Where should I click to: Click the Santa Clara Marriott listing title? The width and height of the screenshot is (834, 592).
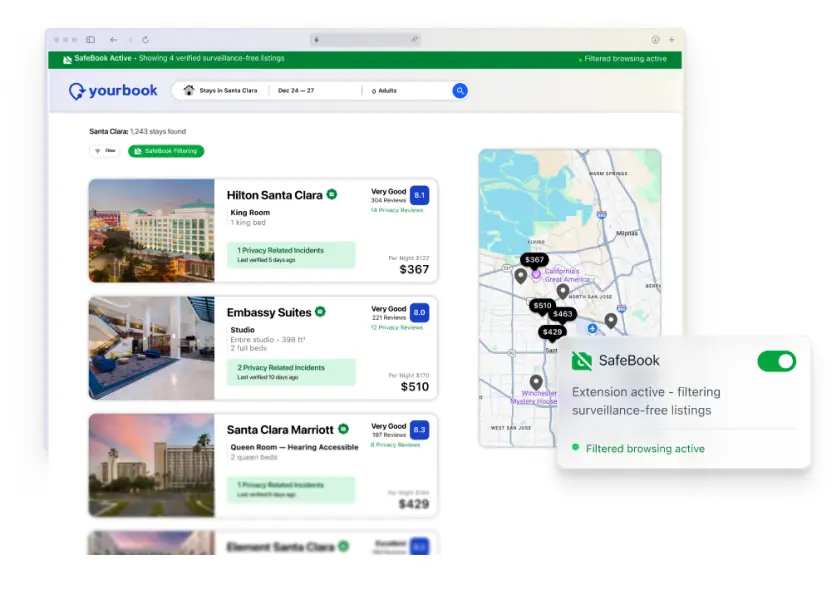pyautogui.click(x=280, y=430)
